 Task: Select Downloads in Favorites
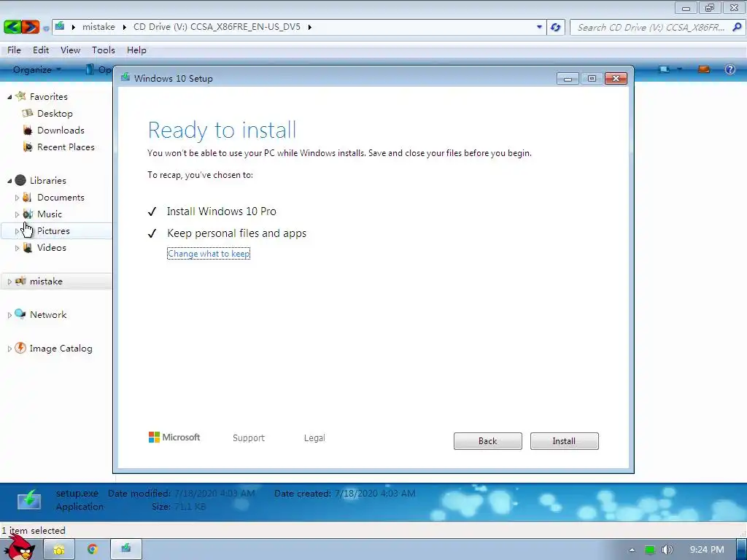click(61, 130)
